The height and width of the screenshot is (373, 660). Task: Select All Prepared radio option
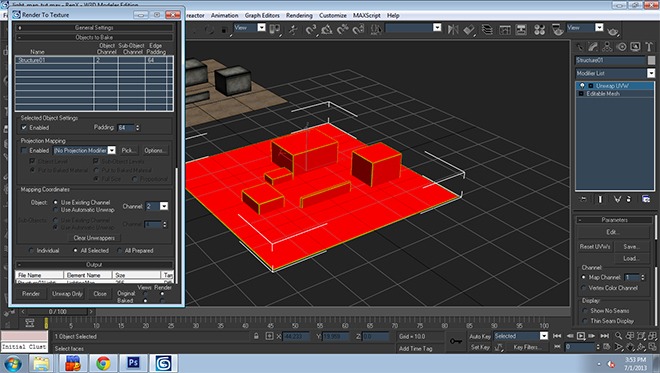click(x=120, y=250)
